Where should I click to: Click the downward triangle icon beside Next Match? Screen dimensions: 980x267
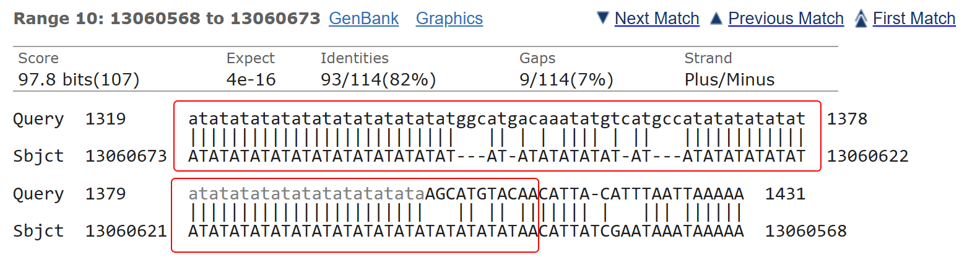pyautogui.click(x=603, y=18)
